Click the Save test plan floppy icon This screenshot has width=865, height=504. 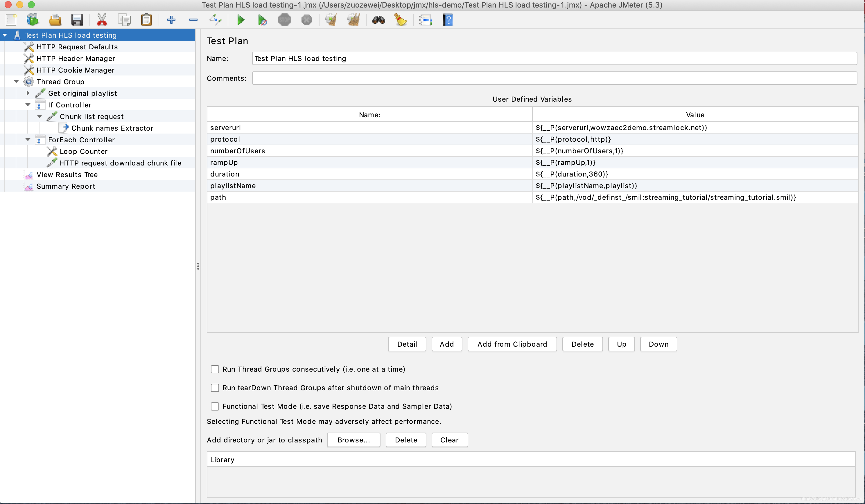click(x=77, y=20)
